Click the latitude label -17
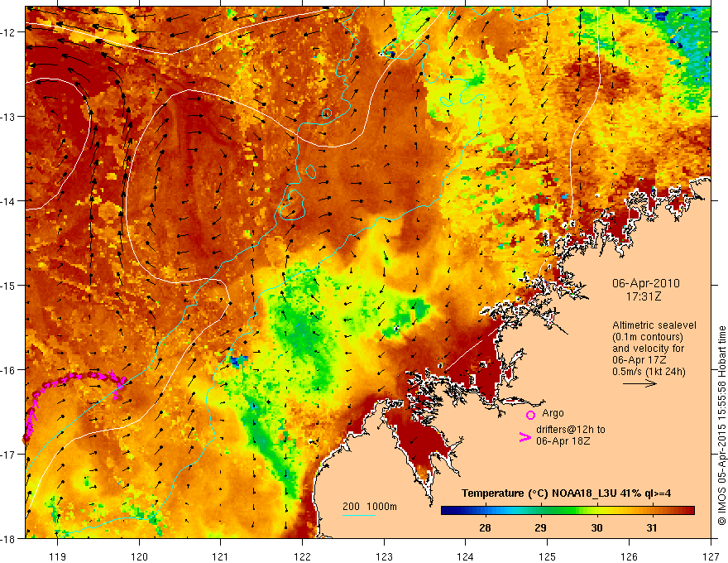Image resolution: width=728 pixels, height=563 pixels. [9, 455]
